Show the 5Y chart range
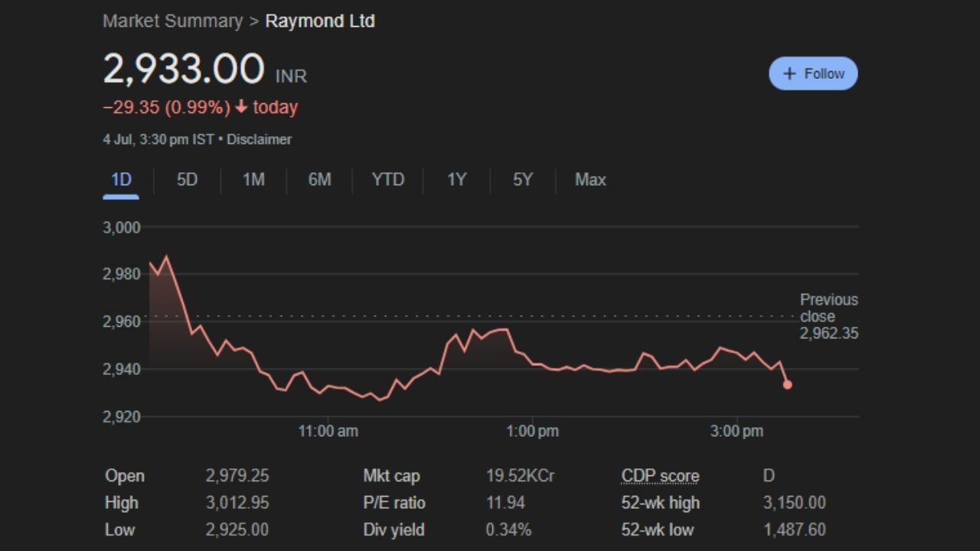The width and height of the screenshot is (980, 551). (x=522, y=180)
